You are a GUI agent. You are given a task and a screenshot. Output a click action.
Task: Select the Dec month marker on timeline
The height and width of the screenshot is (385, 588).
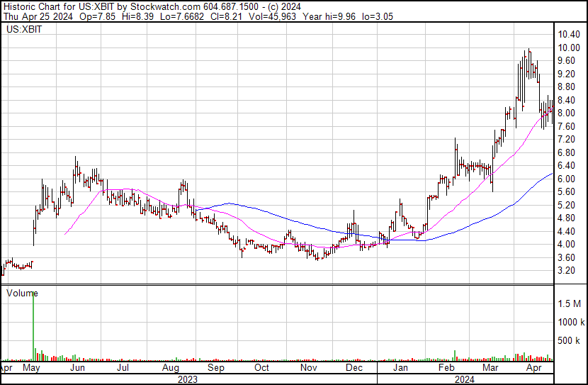354,369
